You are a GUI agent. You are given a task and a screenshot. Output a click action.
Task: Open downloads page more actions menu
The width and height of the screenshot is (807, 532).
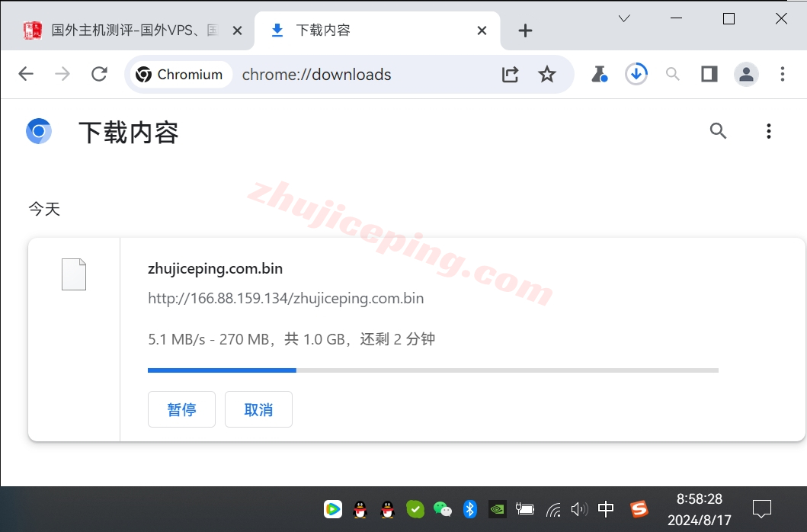click(x=768, y=131)
